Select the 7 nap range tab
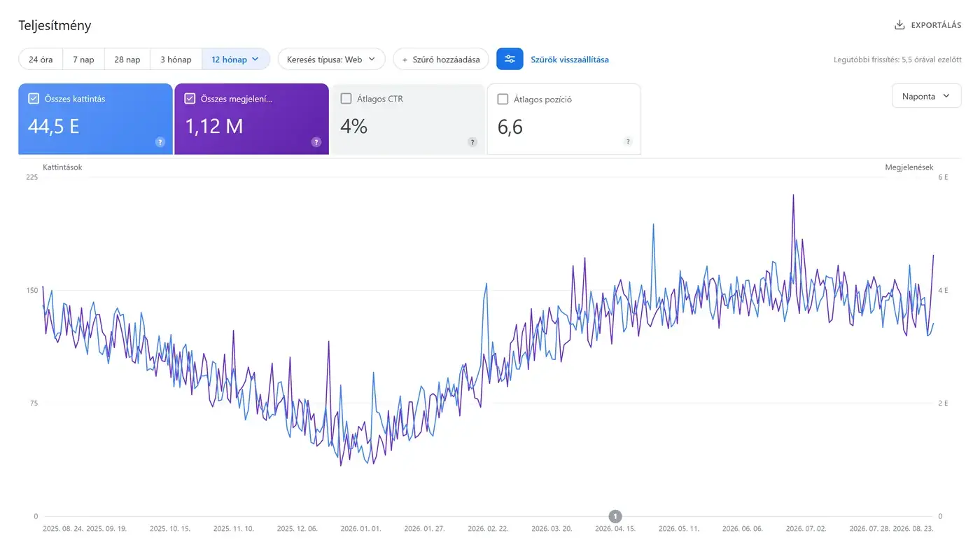The image size is (980, 552). click(x=83, y=60)
